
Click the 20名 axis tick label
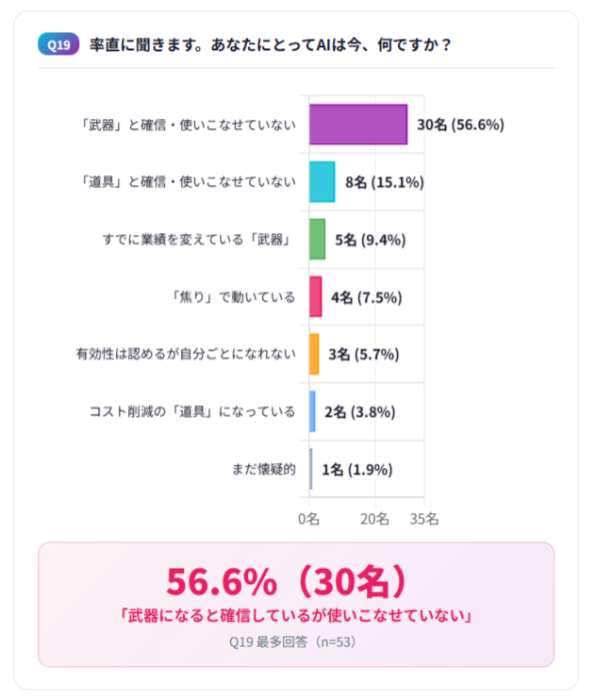pyautogui.click(x=375, y=519)
